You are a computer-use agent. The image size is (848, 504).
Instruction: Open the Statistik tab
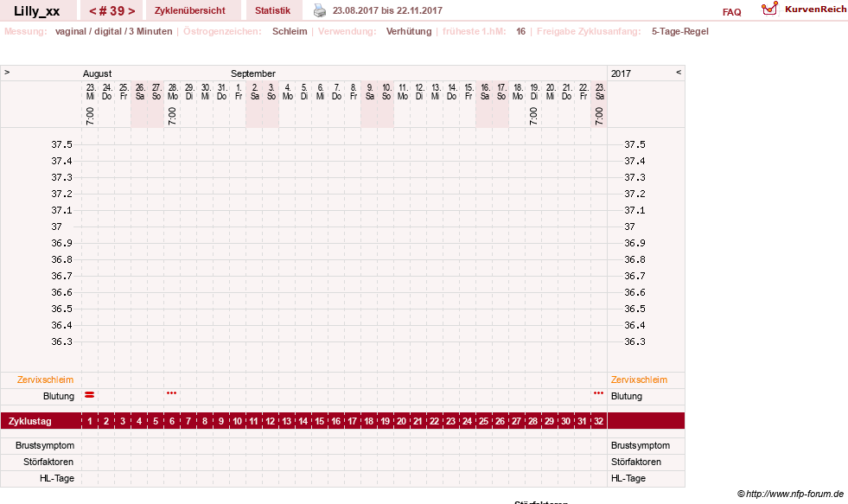point(272,10)
